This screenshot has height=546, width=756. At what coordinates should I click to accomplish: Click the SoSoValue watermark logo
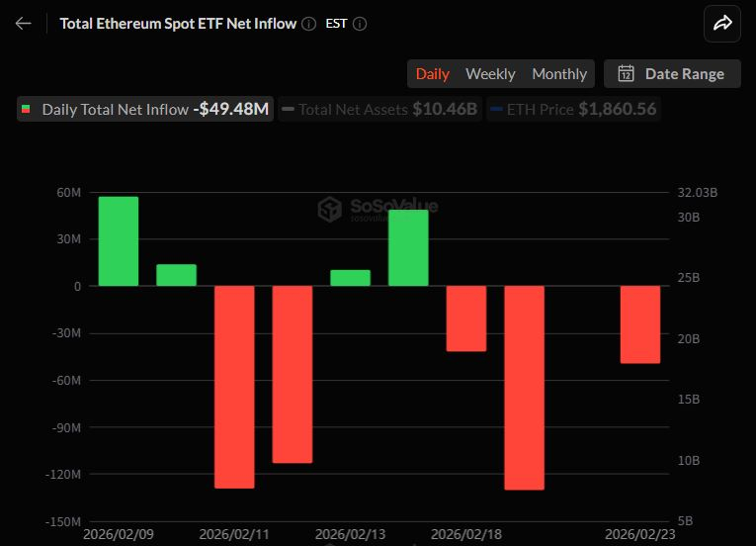[x=329, y=209]
